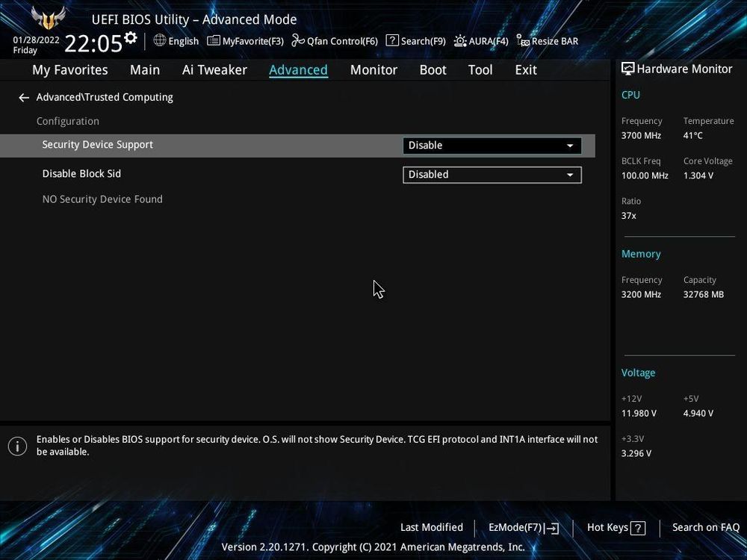
Task: Click the ASUS TUF logo
Action: tap(46, 19)
